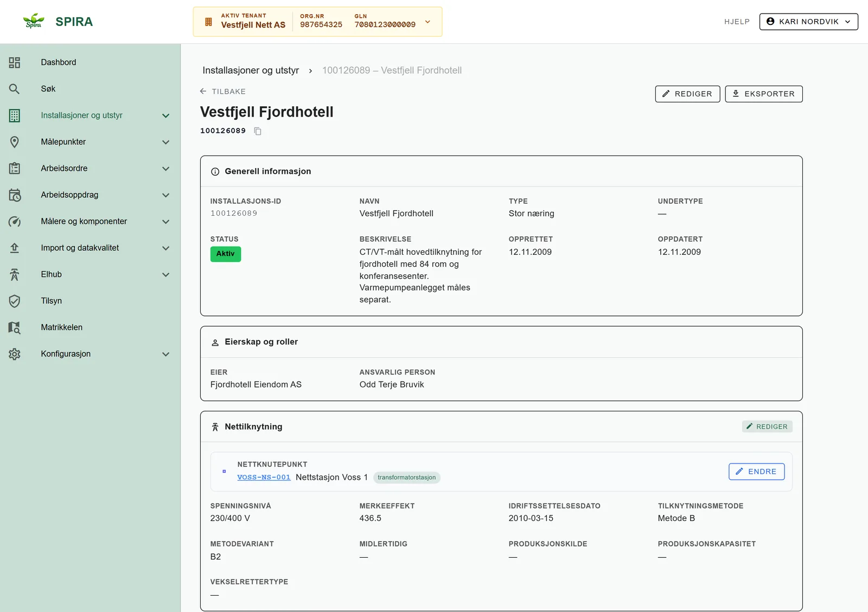Open the Dashbord grid icon
Screen dimensions: 868x612
pyautogui.click(x=15, y=62)
